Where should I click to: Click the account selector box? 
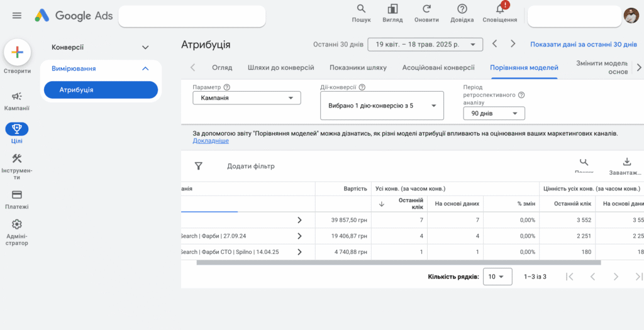coord(574,16)
